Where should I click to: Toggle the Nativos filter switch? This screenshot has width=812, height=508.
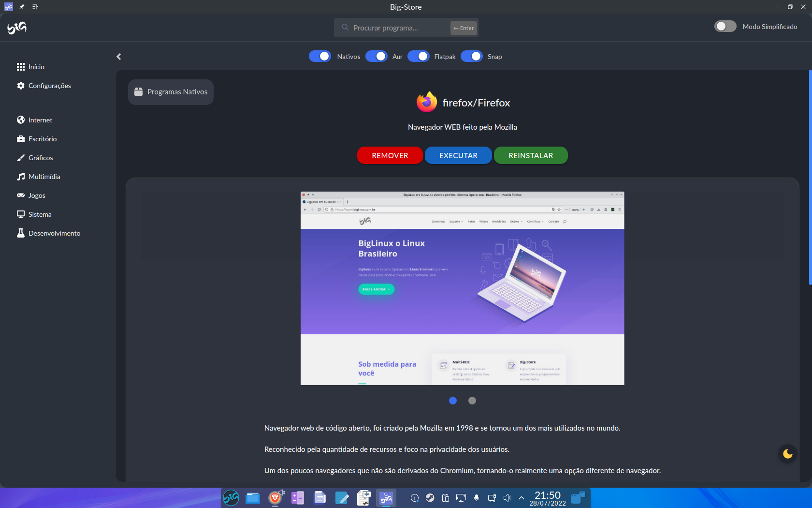click(x=320, y=56)
